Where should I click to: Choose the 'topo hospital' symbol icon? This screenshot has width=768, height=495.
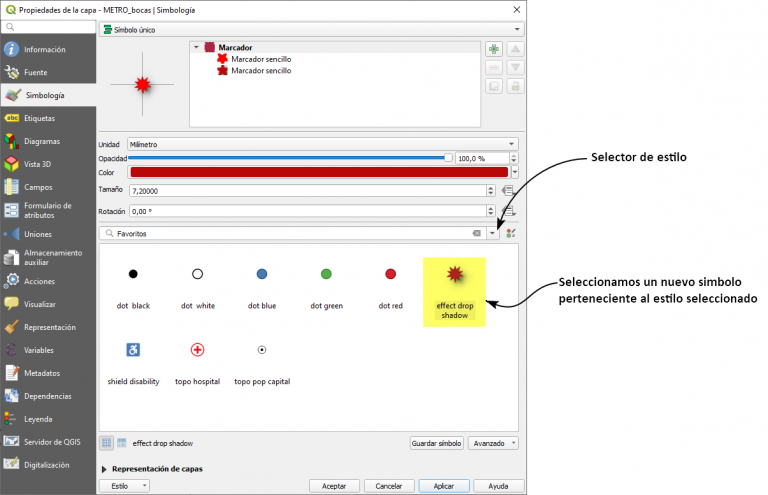[x=197, y=350]
